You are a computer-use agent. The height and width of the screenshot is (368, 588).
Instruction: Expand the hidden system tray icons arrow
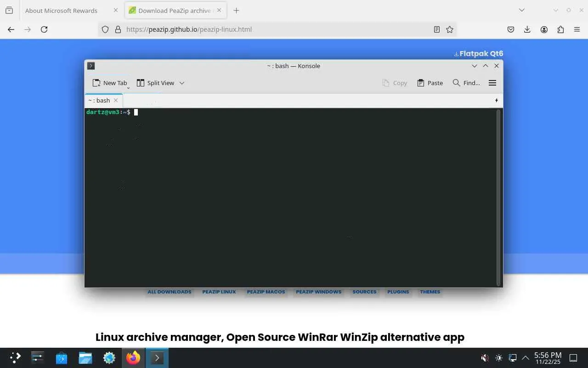point(526,358)
